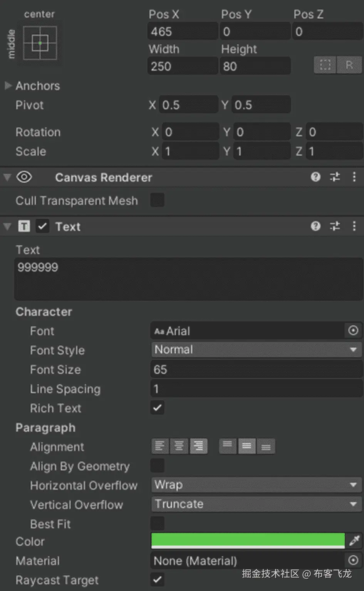364x591 pixels.
Task: Uncheck Raycast Target option
Action: point(157,579)
